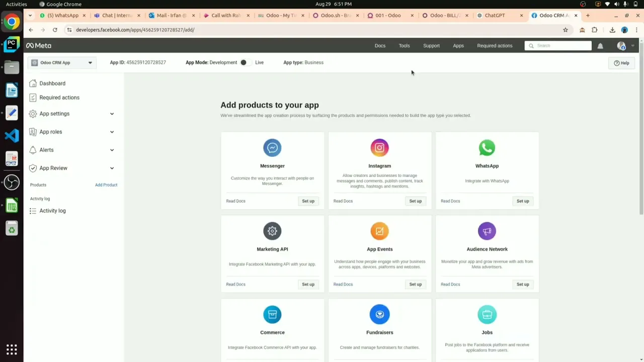Screen dimensions: 644x362
Task: Click the WhatsApp product icon
Action: pos(487,148)
